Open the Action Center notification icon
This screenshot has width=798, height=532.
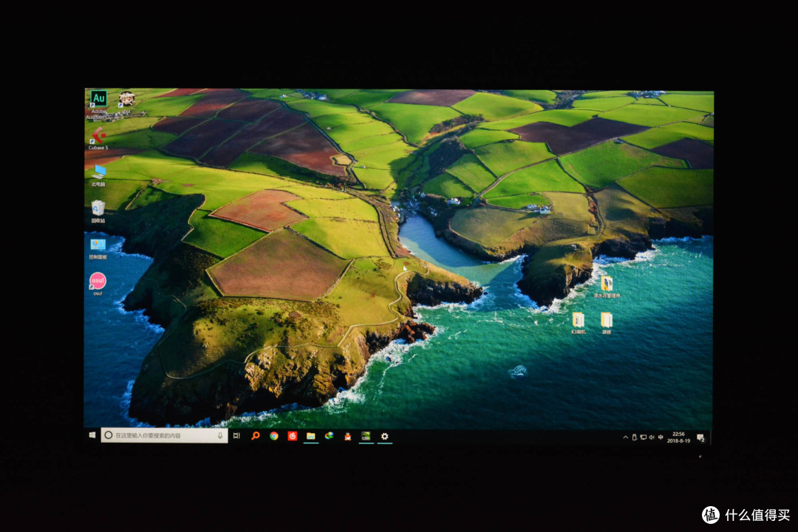click(x=700, y=438)
